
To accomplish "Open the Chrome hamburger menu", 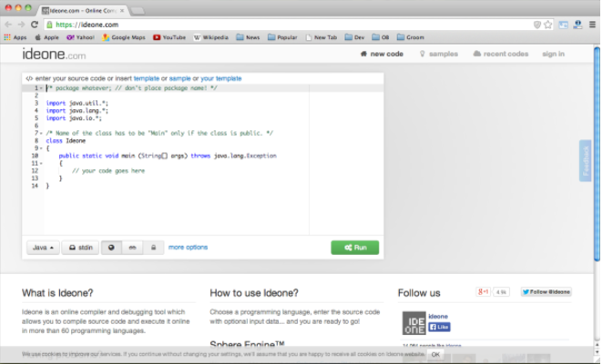I will coord(592,25).
